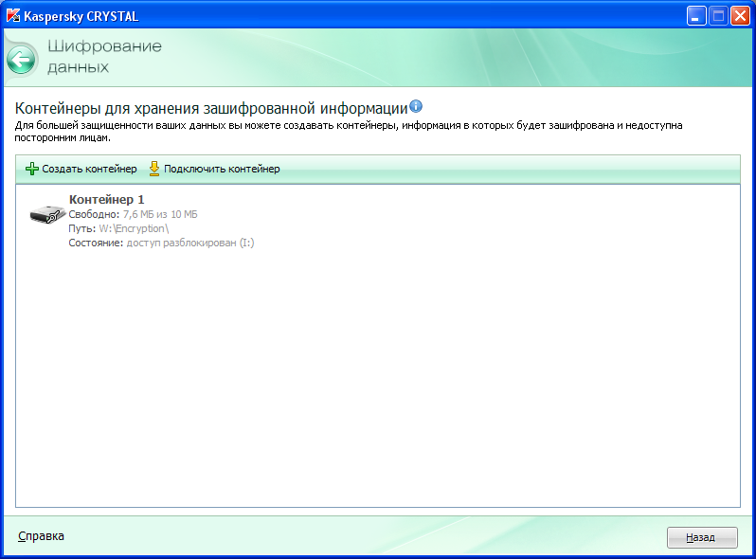The width and height of the screenshot is (756, 559).
Task: Minimize the Kaspersky CRYSTAL window
Action: [696, 16]
